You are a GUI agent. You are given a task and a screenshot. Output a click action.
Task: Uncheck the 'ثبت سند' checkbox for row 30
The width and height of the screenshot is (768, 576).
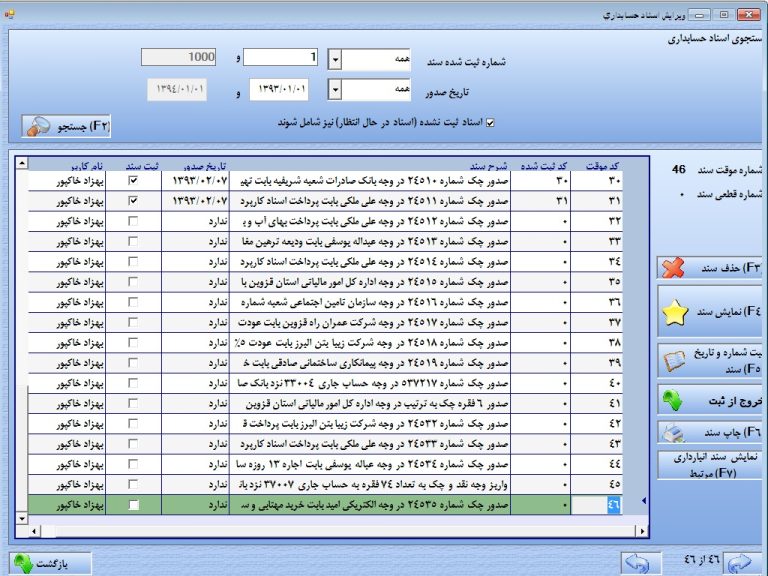134,182
